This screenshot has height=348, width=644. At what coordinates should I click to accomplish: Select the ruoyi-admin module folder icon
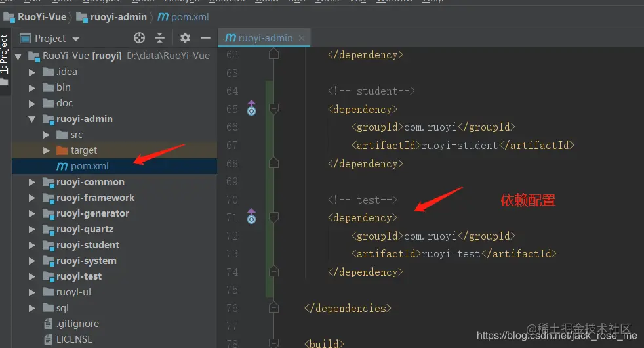49,120
